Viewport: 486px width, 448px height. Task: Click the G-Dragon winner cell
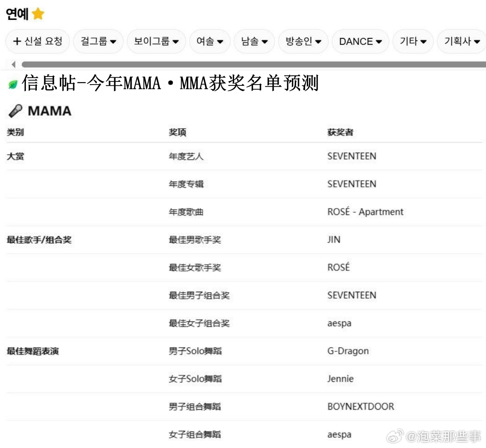pyautogui.click(x=348, y=351)
